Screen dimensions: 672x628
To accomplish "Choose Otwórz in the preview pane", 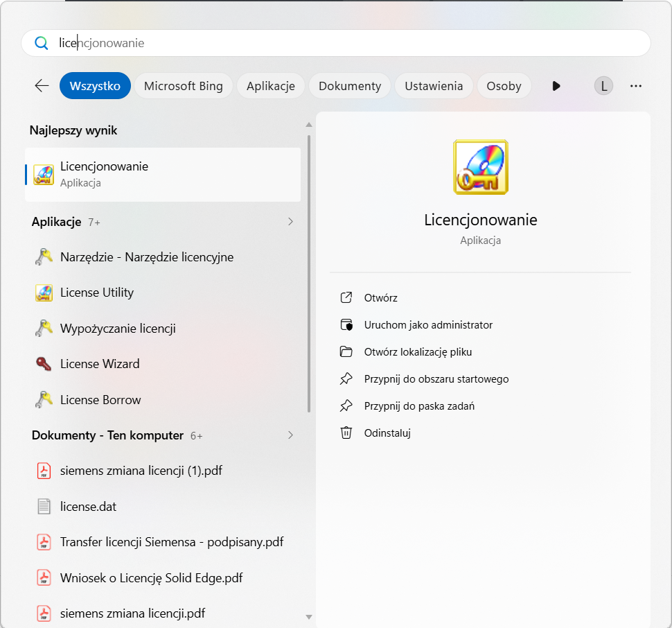I will click(380, 297).
